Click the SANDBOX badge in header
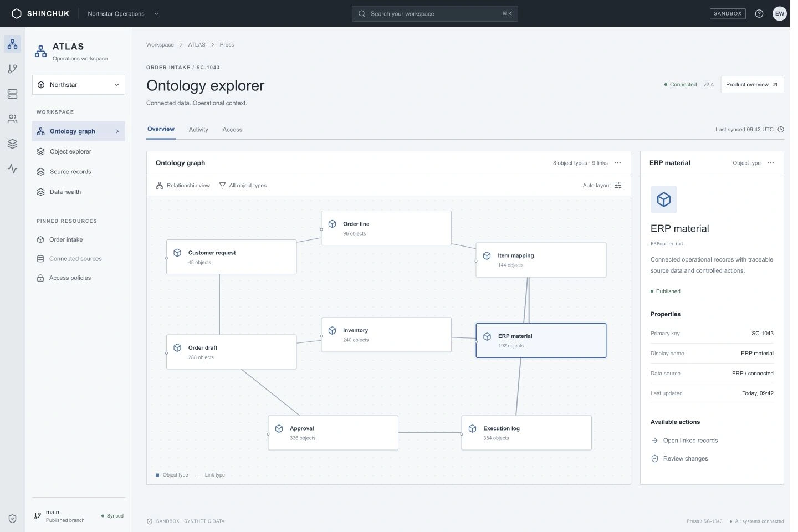 (x=728, y=13)
